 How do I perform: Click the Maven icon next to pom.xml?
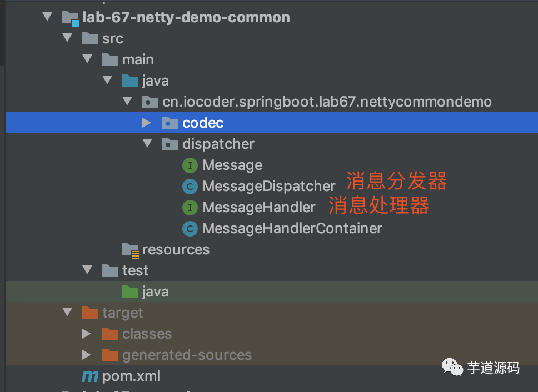tap(90, 376)
